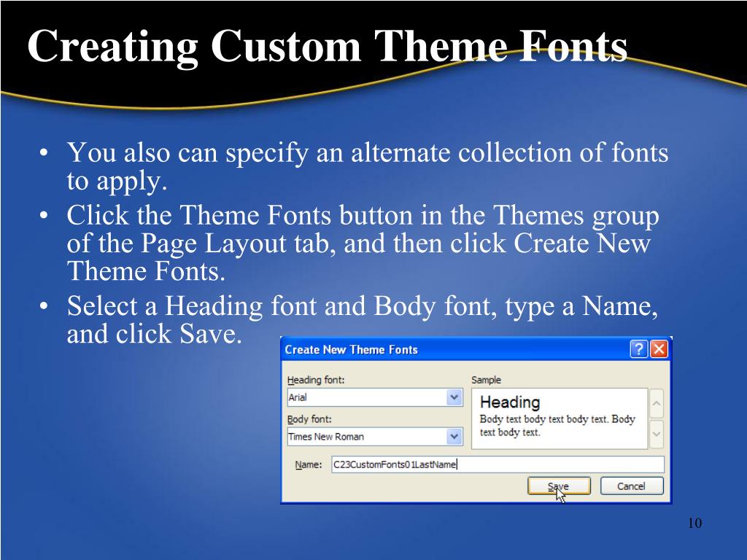Click the Cancel button
This screenshot has height=560, width=747.
coord(631,486)
